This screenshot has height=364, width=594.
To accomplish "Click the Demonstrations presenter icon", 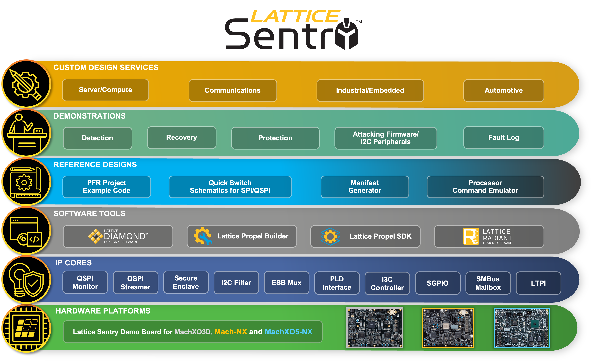I will (x=27, y=133).
